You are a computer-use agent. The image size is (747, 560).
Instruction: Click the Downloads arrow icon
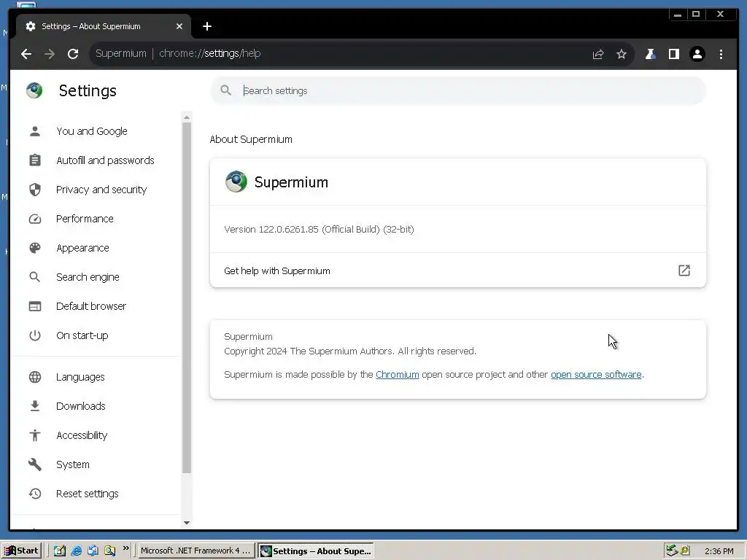click(x=35, y=406)
